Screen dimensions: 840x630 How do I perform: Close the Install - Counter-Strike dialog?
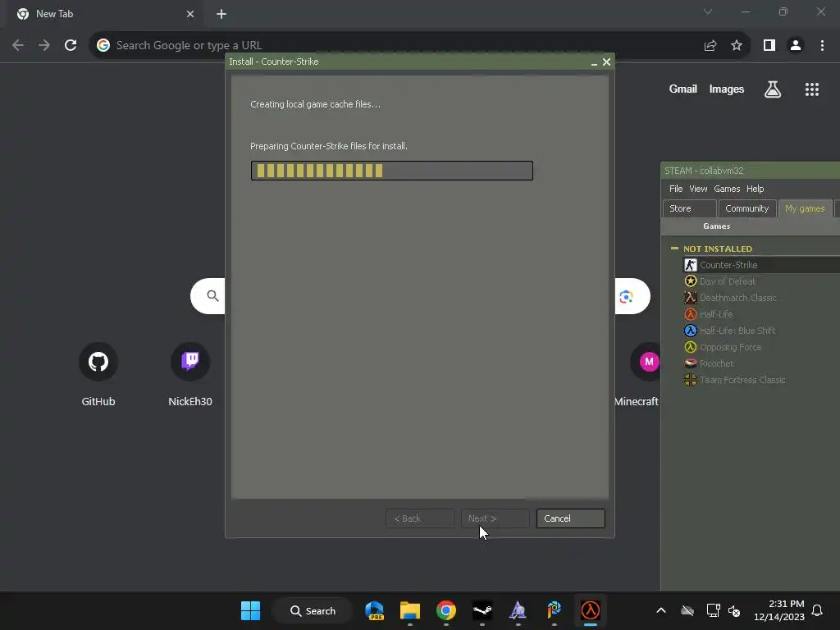(x=606, y=62)
